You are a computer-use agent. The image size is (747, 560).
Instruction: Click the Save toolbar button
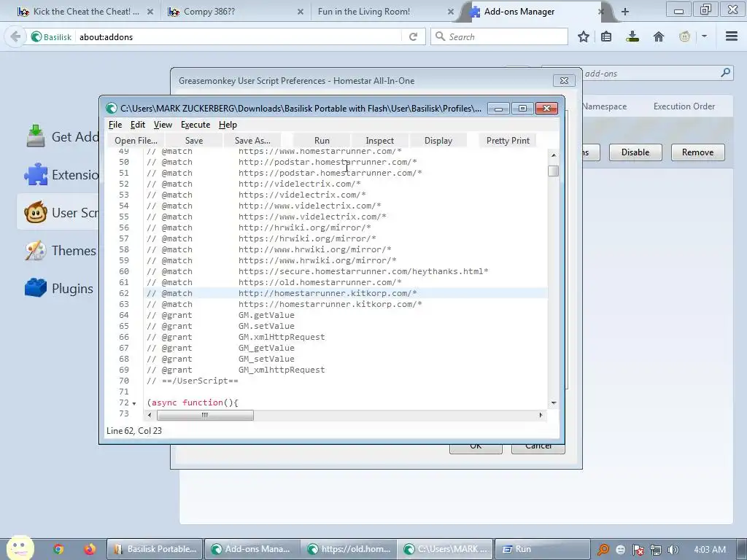coord(194,141)
